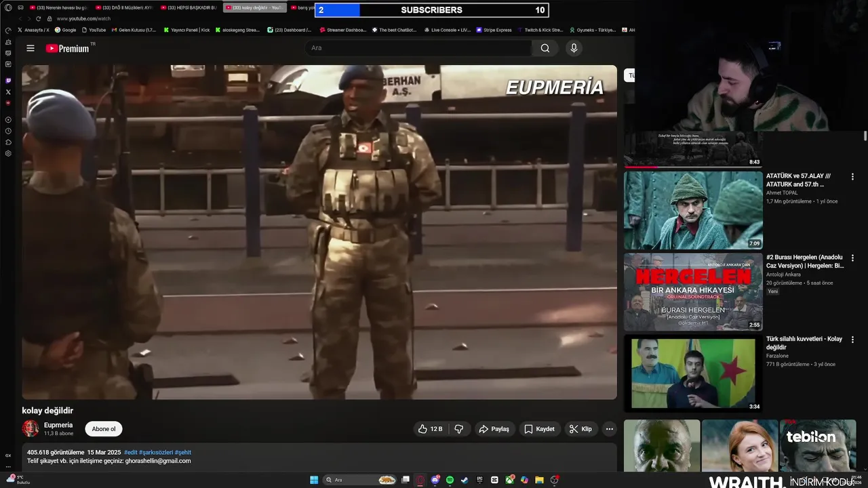Click the search magnifier button
The image size is (868, 488).
545,48
